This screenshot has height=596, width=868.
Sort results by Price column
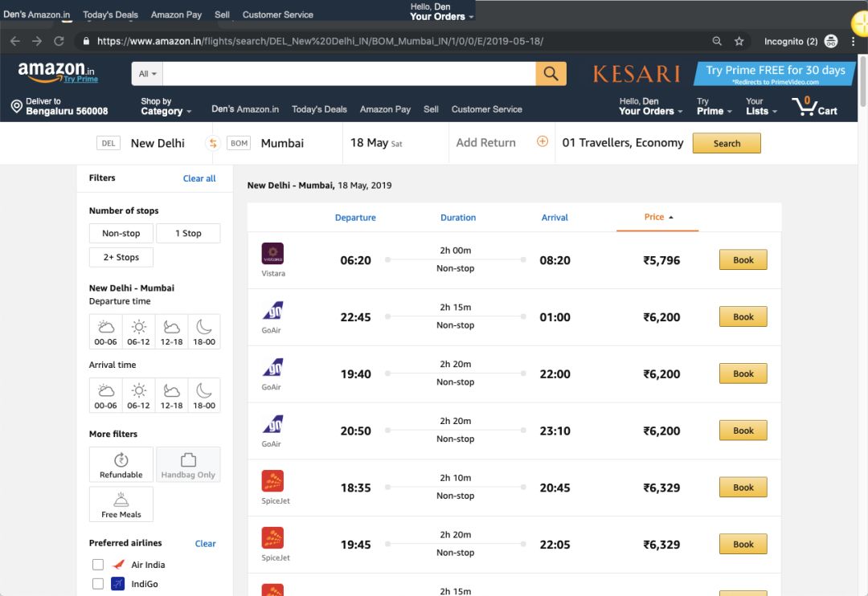(x=657, y=217)
